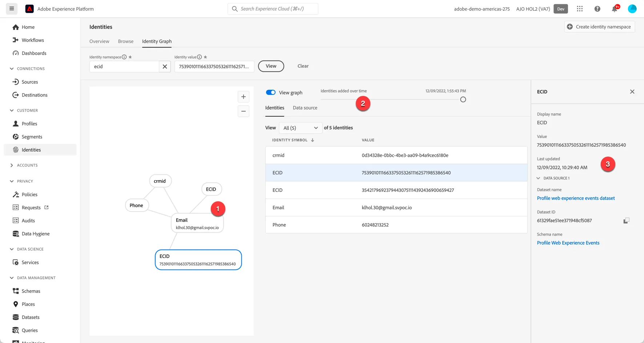Viewport: 644px width, 343px height.
Task: Sort by Identity Symbol column arrow
Action: 313,140
